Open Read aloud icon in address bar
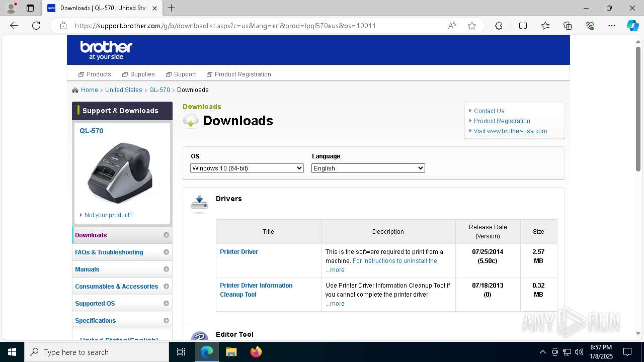 pos(452,26)
